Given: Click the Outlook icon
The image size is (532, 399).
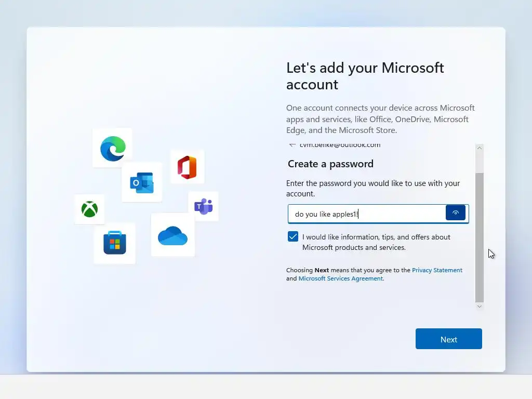Looking at the screenshot, I should 142,183.
